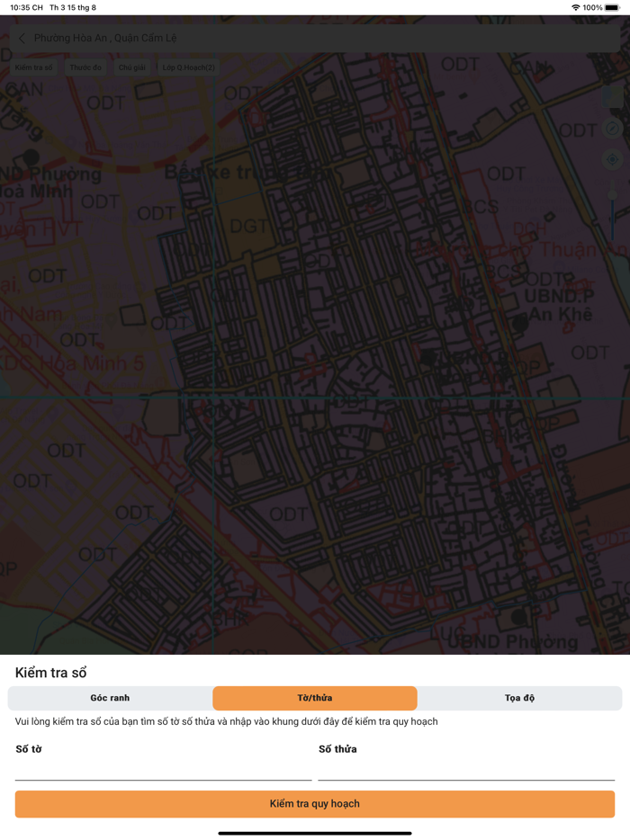
Task: Adjust the vertical opacity slider handle
Action: 612,194
